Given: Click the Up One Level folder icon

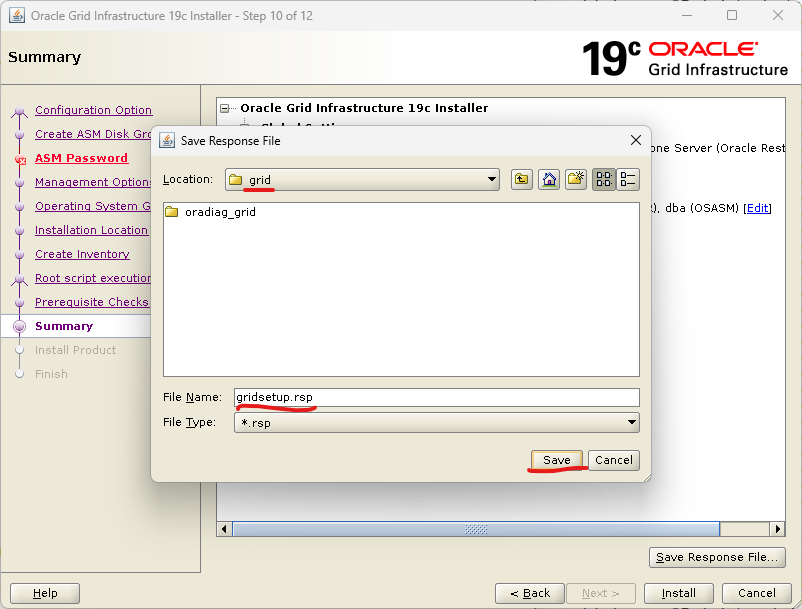Looking at the screenshot, I should pyautogui.click(x=522, y=180).
